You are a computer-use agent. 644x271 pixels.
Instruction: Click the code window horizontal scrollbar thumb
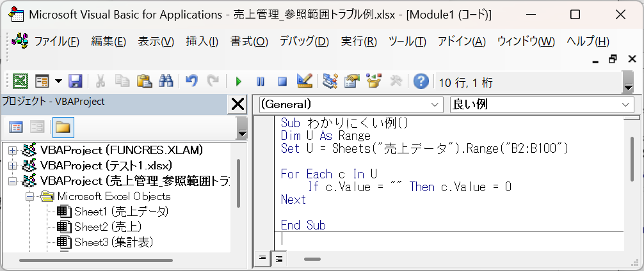312,259
